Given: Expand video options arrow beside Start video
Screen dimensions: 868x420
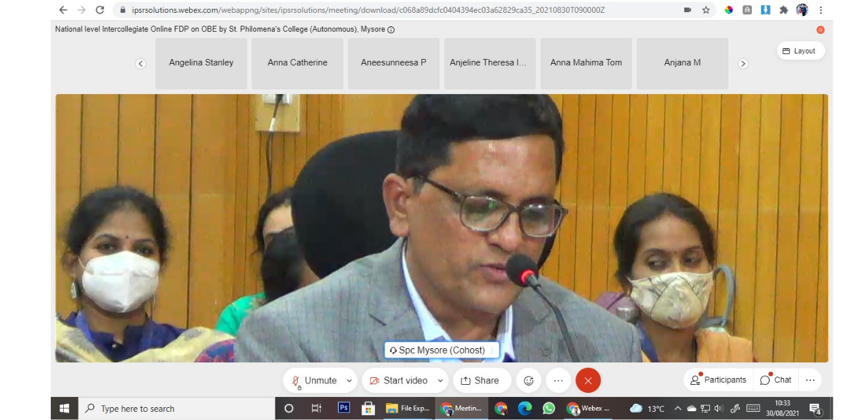Looking at the screenshot, I should 440,381.
